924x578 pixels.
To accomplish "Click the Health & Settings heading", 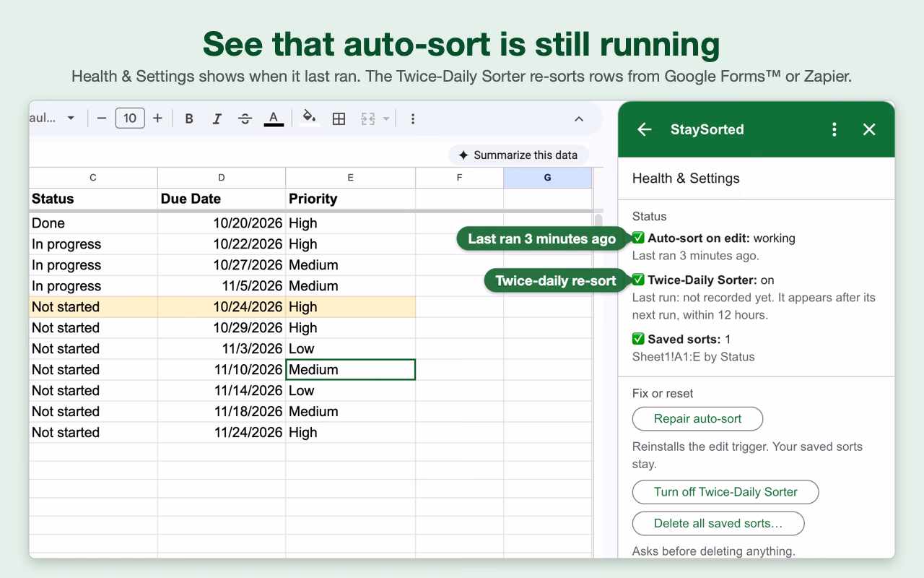I will (x=686, y=178).
